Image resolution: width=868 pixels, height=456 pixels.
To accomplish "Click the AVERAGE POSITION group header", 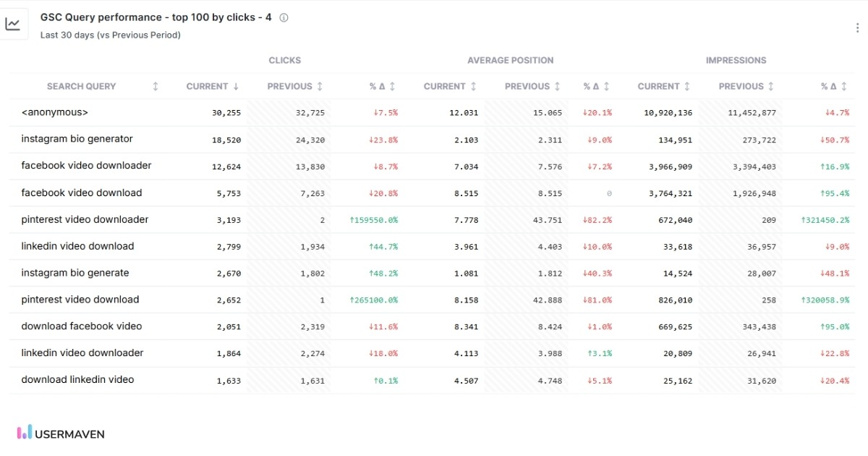I will 510,61.
